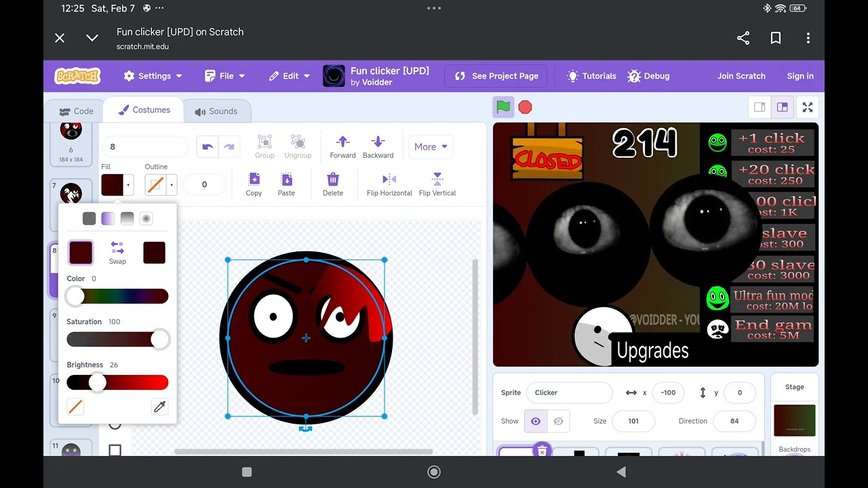
Task: Redo the costume edit
Action: 229,146
